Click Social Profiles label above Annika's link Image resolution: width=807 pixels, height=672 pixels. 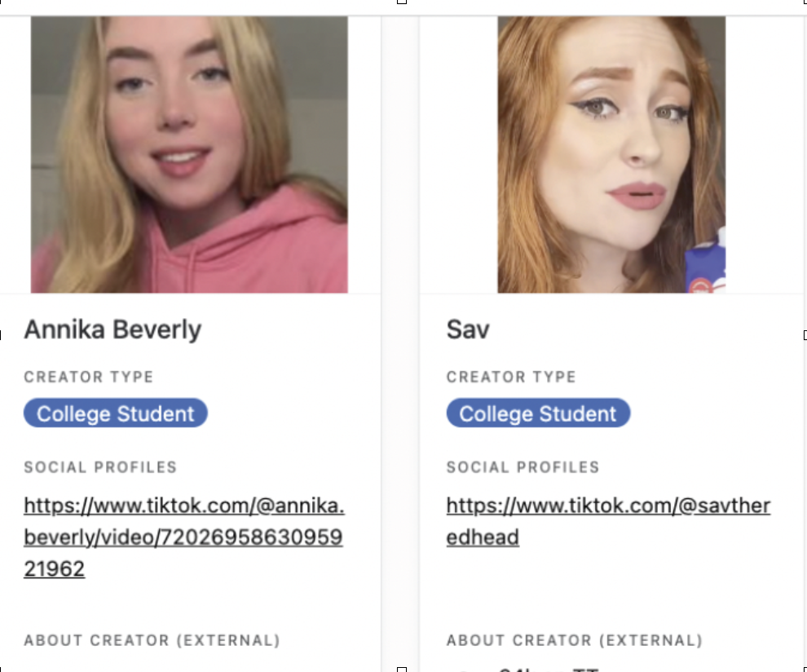pyautogui.click(x=100, y=467)
